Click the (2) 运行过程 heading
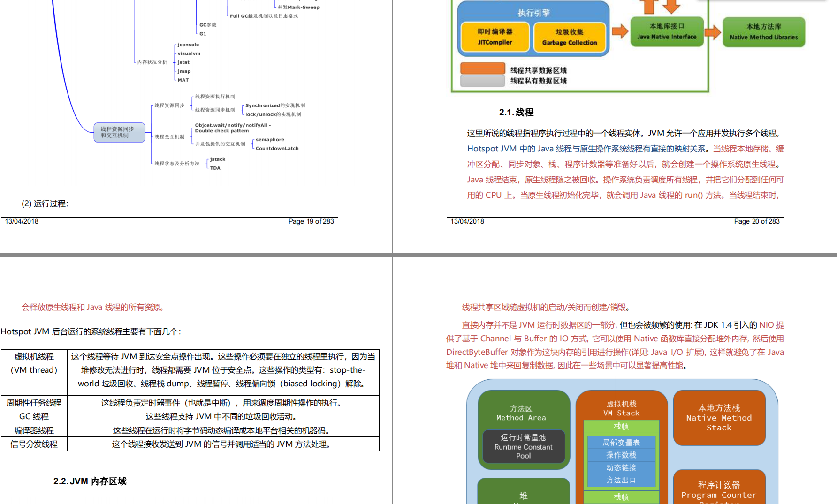837x504 pixels. click(45, 203)
